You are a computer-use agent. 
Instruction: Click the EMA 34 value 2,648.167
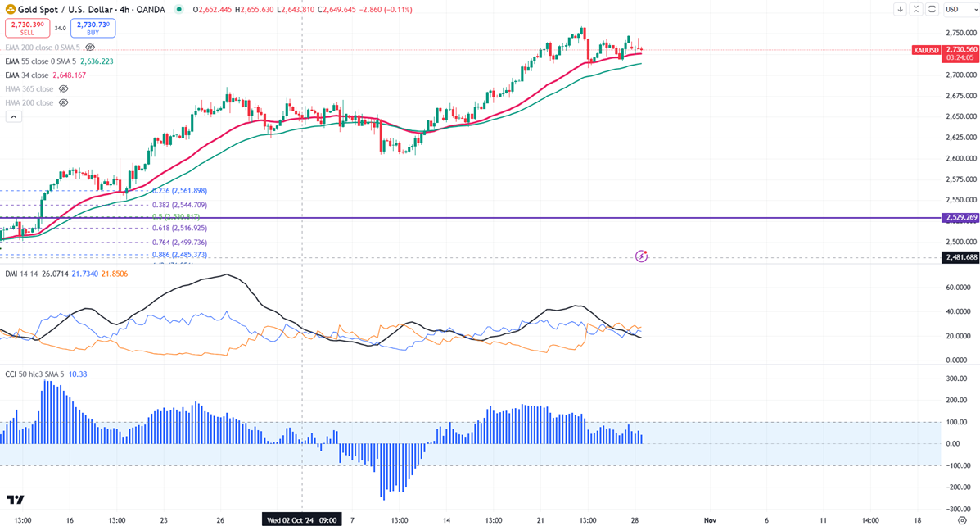(70, 75)
